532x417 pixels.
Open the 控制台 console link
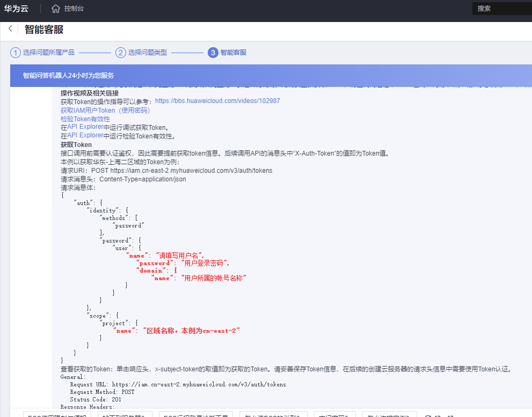pyautogui.click(x=74, y=9)
